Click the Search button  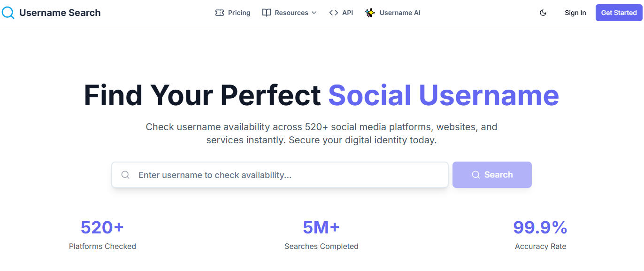492,174
